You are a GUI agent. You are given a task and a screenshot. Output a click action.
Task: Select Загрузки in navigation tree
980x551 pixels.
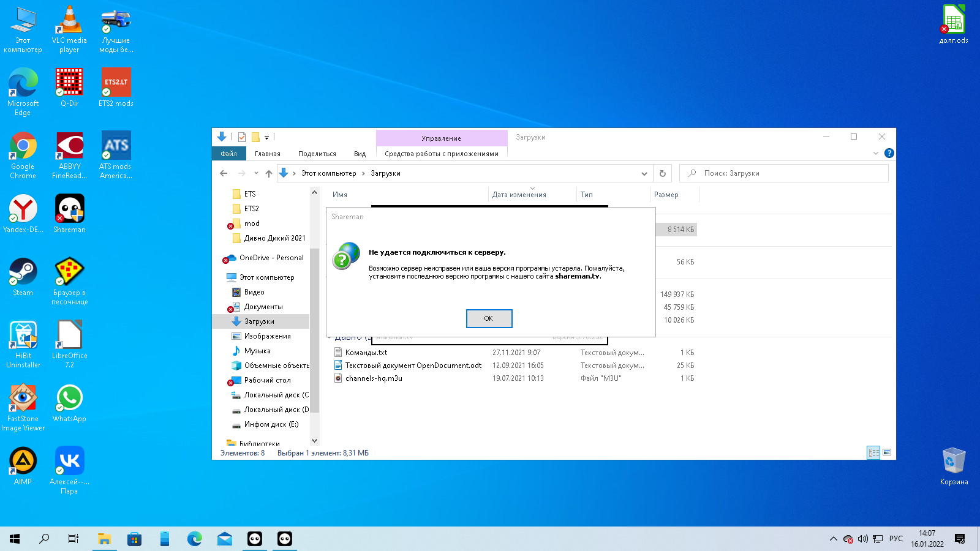tap(261, 321)
